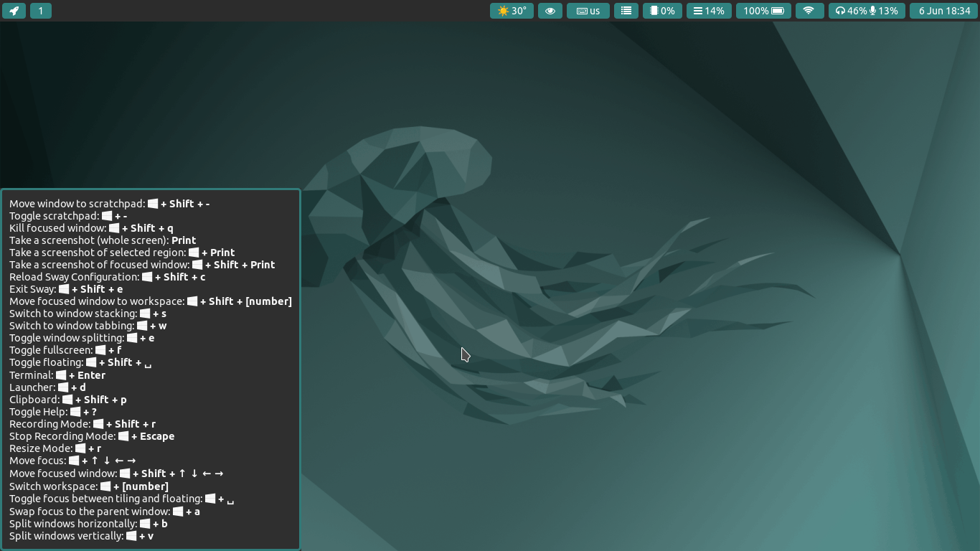Click "Take a screenshot of selected region" line
The width and height of the screenshot is (980, 551).
pyautogui.click(x=122, y=253)
